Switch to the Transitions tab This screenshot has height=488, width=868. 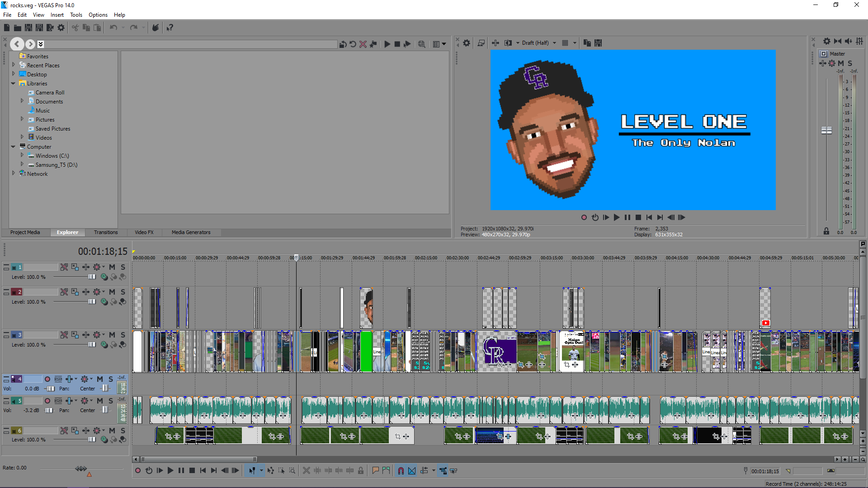point(106,232)
